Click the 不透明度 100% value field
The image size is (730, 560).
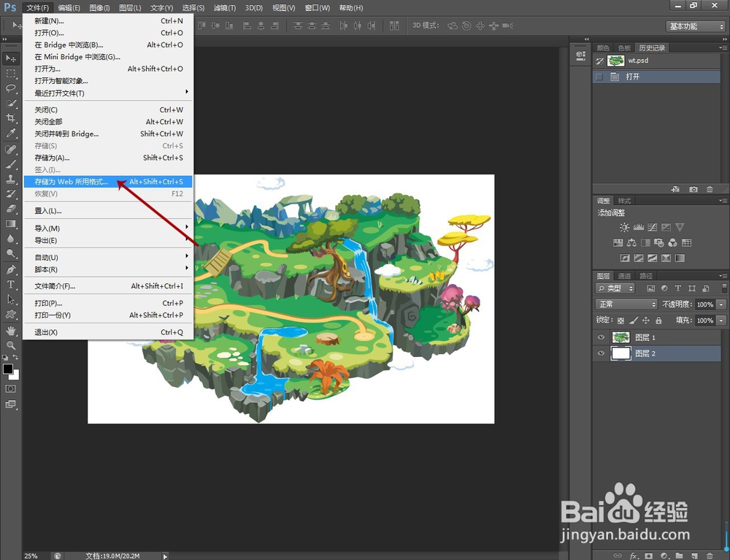(705, 304)
